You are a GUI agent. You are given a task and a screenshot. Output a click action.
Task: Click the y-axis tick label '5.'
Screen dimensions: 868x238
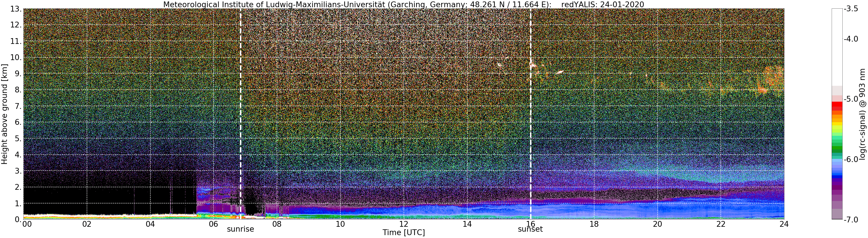[x=18, y=138]
